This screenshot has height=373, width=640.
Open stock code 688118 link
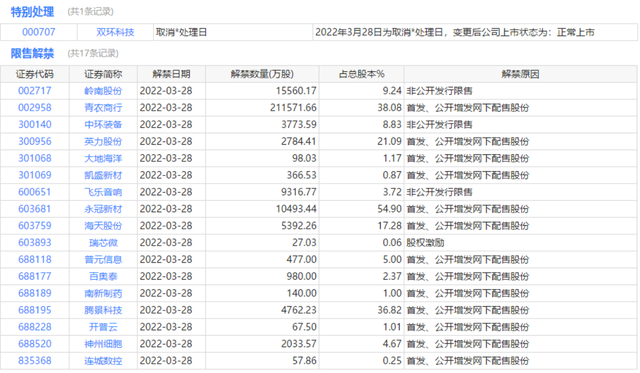(35, 260)
